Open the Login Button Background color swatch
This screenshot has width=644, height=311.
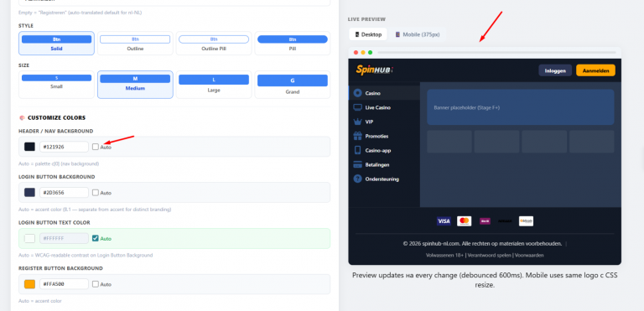pos(29,192)
